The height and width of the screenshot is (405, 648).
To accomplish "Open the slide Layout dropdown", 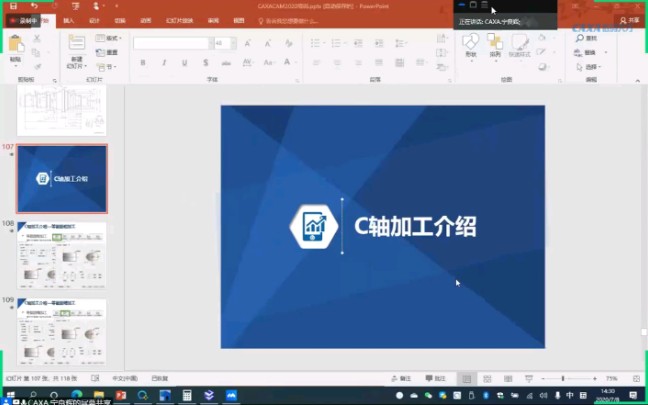I will 109,38.
